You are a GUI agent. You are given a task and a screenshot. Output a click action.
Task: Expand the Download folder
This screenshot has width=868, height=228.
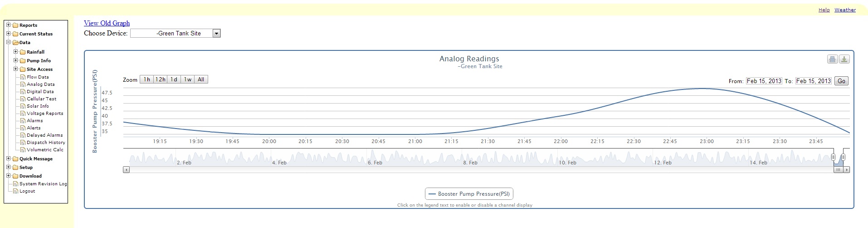click(x=8, y=176)
